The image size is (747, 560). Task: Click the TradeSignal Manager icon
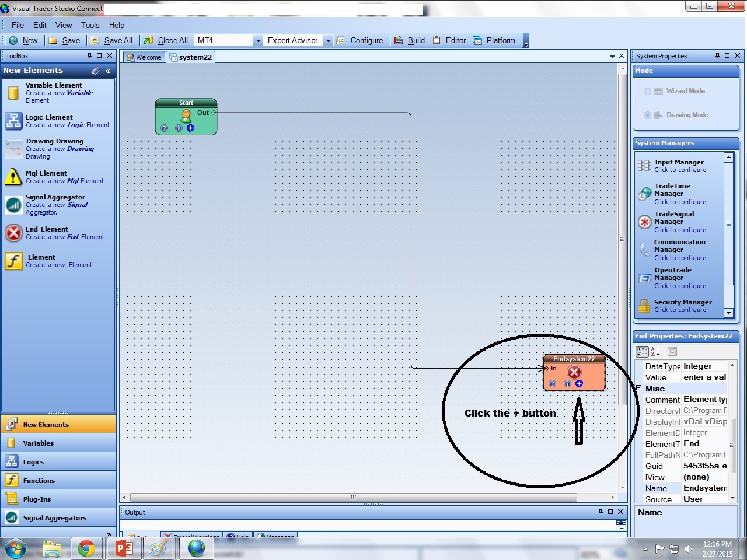click(644, 222)
